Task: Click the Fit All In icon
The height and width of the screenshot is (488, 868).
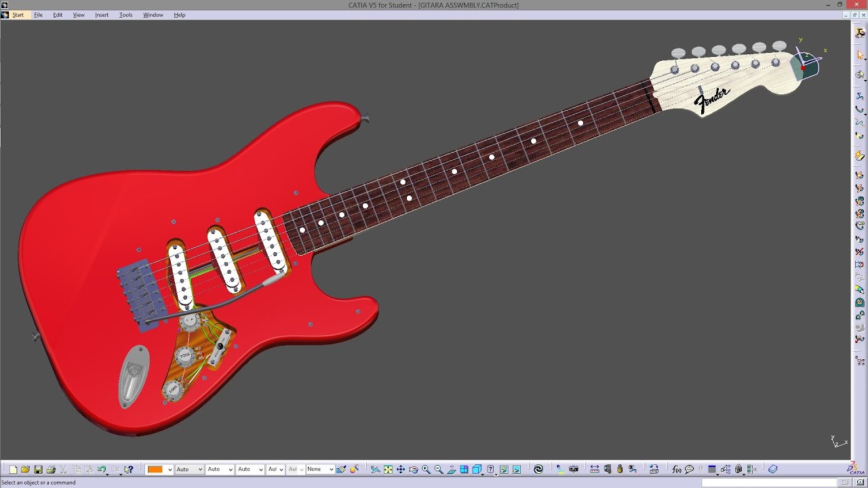Action: (x=388, y=469)
